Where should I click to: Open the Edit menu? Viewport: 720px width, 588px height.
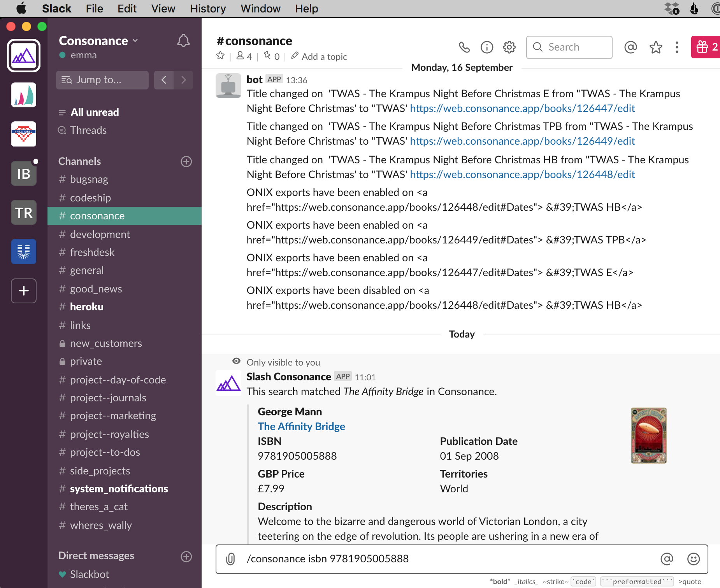tap(127, 9)
